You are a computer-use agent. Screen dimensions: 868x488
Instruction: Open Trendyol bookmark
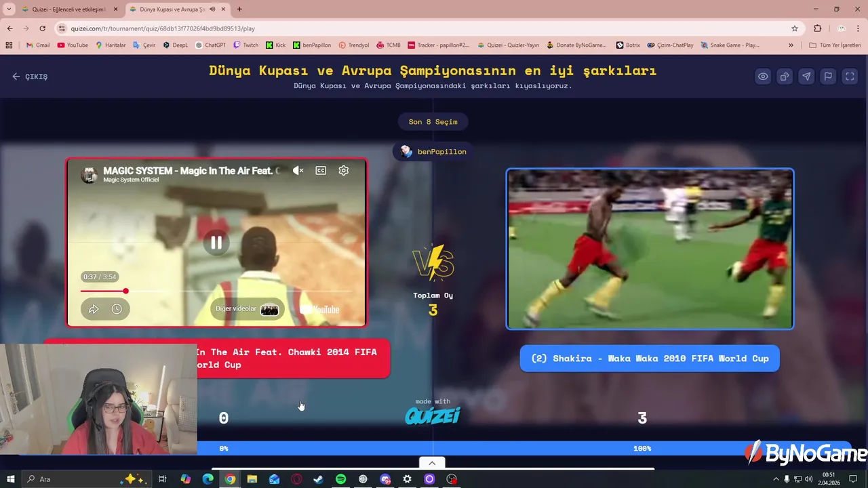coord(354,45)
